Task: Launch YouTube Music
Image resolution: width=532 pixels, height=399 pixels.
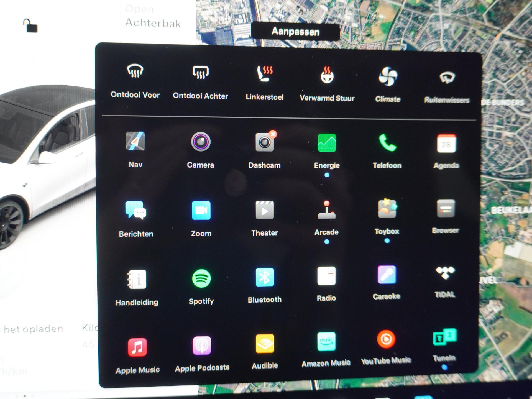Action: click(386, 339)
